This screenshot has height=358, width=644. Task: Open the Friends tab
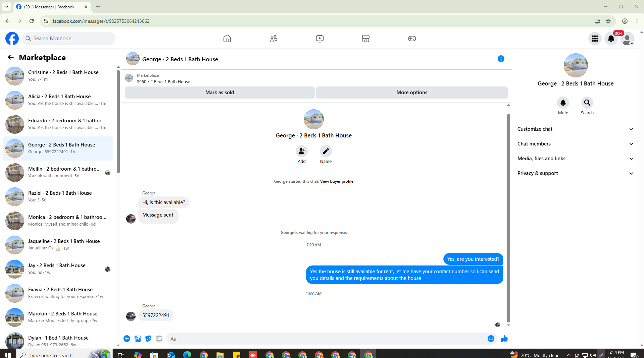point(274,39)
